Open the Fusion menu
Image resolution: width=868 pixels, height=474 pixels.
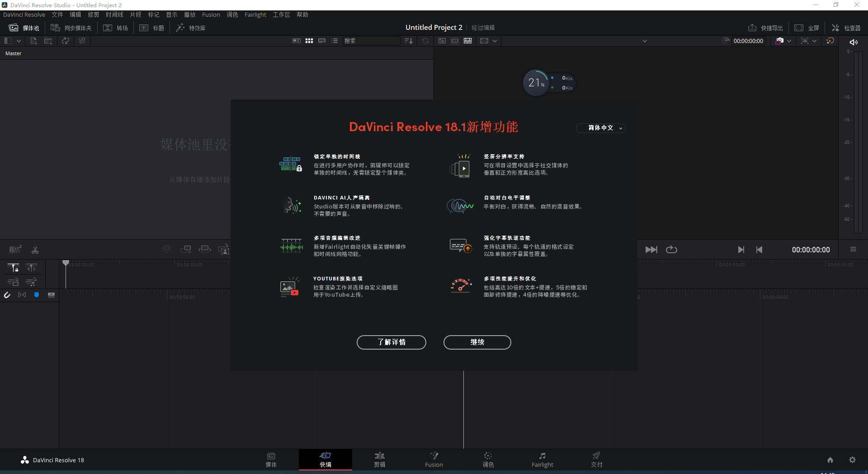(211, 14)
